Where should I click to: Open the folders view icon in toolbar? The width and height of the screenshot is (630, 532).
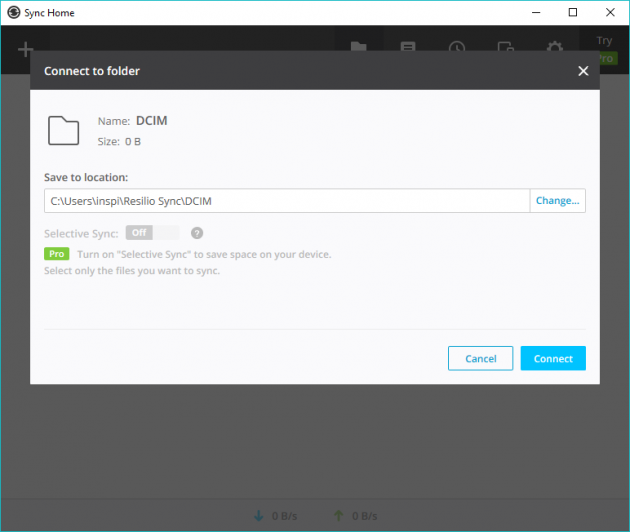(x=358, y=47)
